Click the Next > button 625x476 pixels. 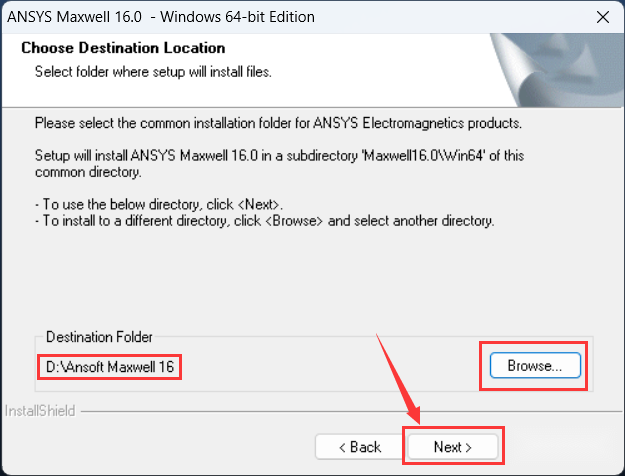[x=453, y=446]
